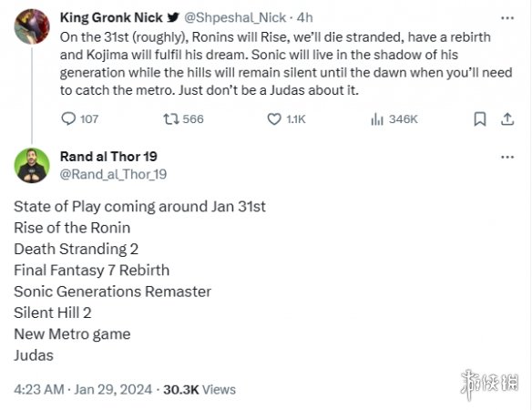
Task: Click the reply icon showing 107
Action: [68, 118]
